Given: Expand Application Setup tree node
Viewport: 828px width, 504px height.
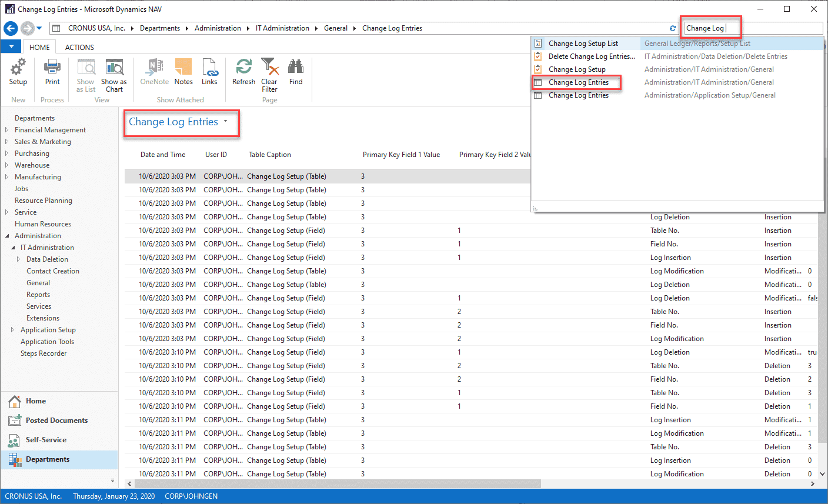Looking at the screenshot, I should pos(12,330).
